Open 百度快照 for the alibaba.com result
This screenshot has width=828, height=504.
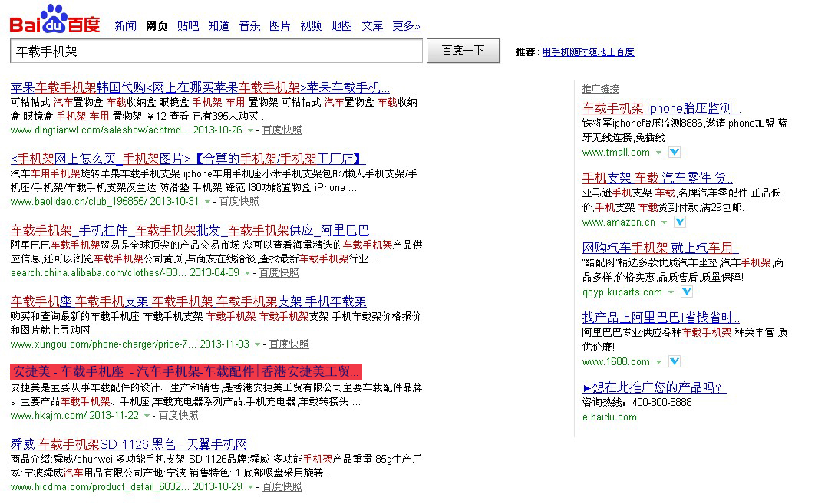(x=279, y=273)
